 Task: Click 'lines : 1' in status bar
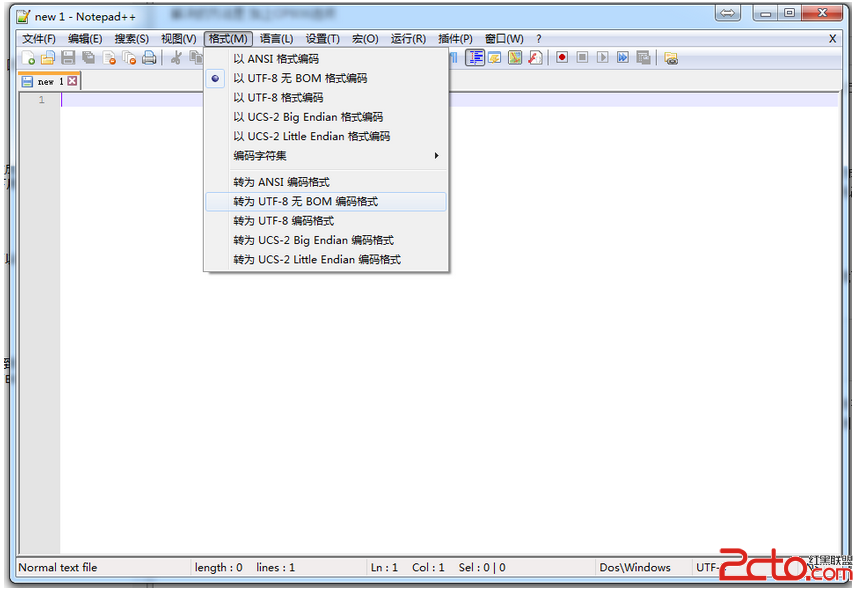276,568
